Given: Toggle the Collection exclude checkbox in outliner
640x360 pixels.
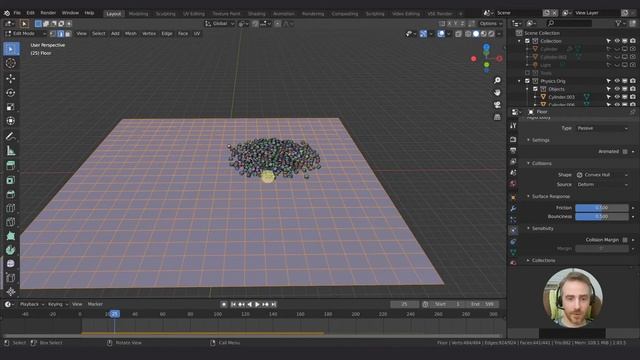Looking at the screenshot, I should coord(527,41).
